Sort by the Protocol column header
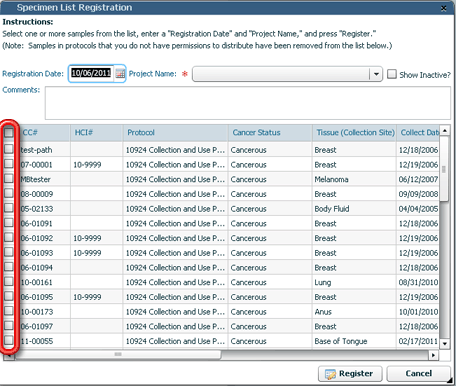 click(x=175, y=133)
